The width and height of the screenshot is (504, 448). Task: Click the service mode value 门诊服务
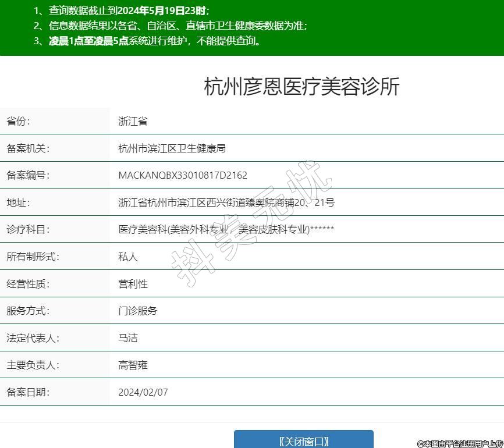click(x=137, y=311)
